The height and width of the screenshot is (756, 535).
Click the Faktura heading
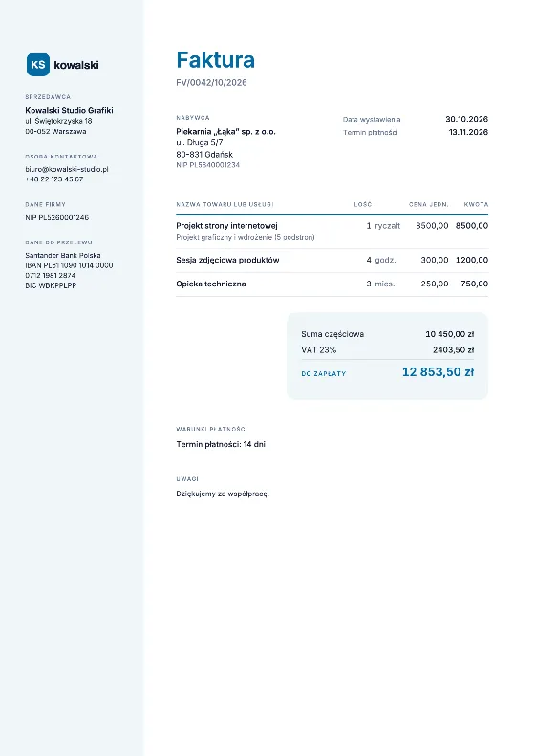[x=215, y=60]
